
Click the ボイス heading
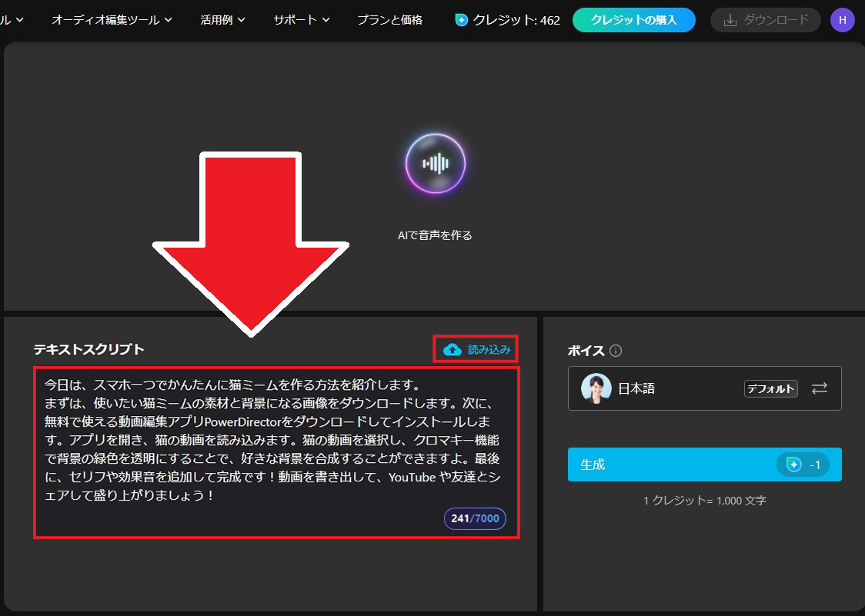[x=586, y=351]
